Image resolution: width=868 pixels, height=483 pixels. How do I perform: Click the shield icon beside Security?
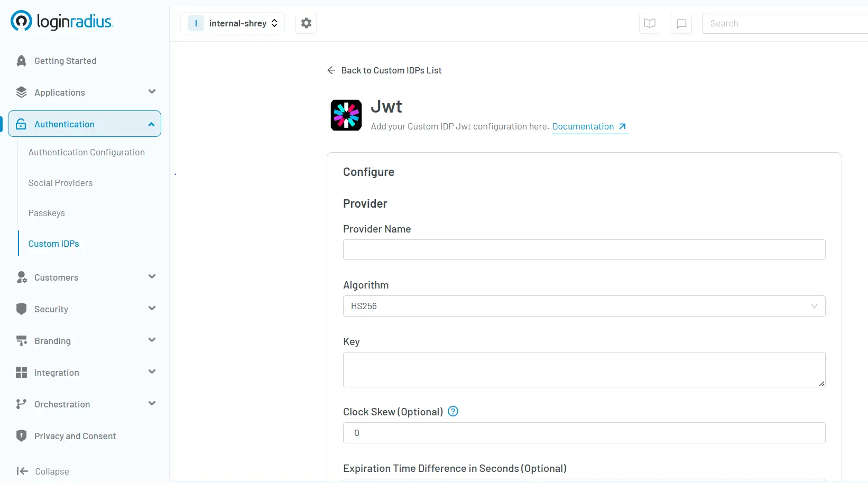coord(21,309)
